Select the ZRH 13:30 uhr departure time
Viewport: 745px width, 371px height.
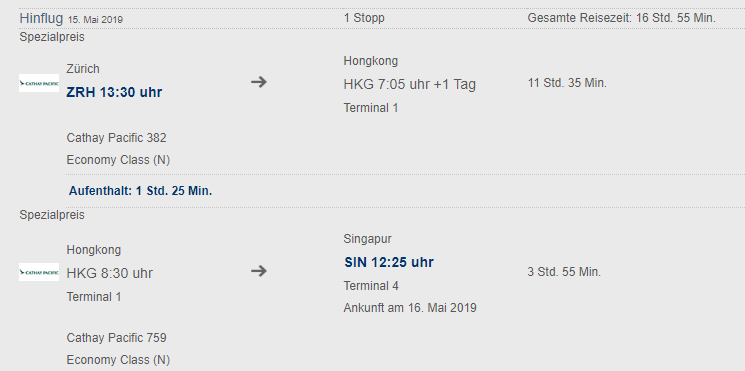tap(114, 92)
